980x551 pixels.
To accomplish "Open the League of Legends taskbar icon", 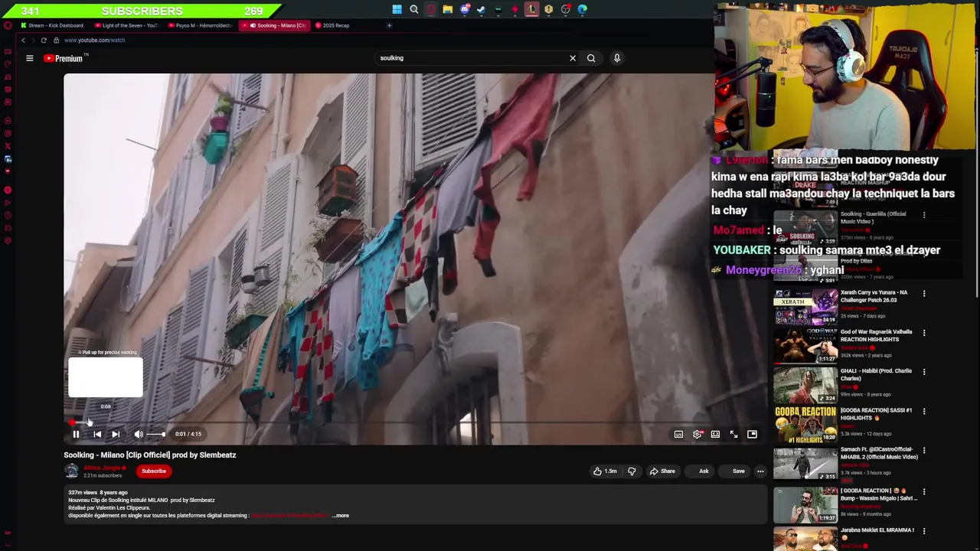I will (532, 9).
